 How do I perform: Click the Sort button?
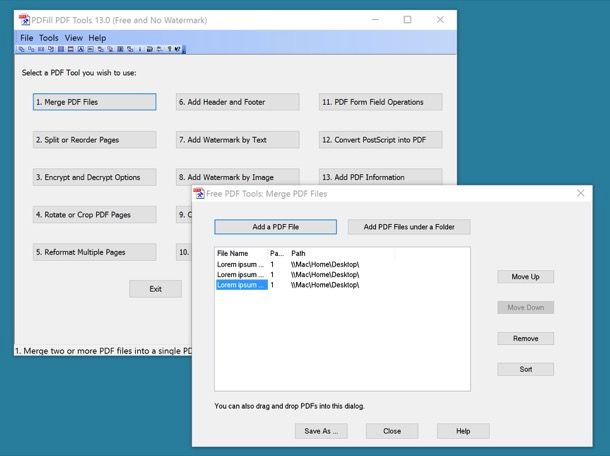526,369
